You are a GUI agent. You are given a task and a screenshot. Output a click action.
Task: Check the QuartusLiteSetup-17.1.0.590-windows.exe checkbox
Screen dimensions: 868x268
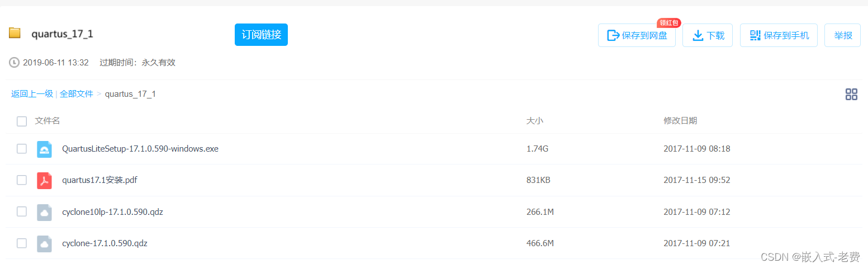pyautogui.click(x=22, y=149)
